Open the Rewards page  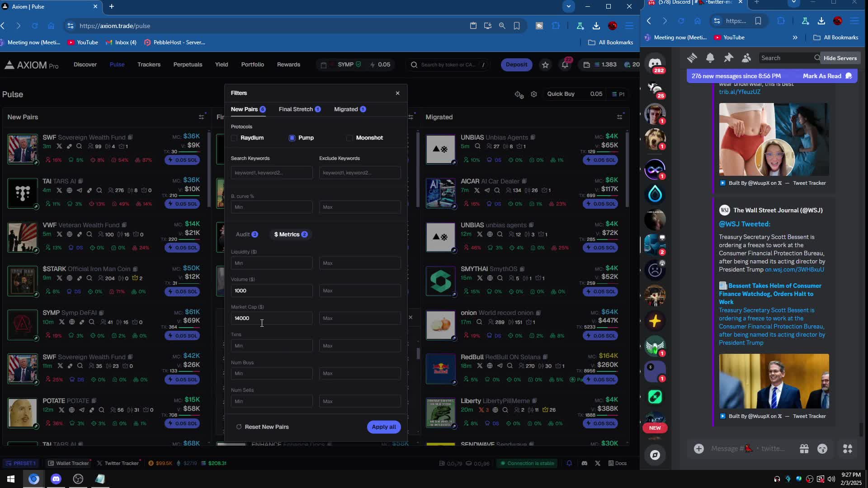(x=288, y=65)
